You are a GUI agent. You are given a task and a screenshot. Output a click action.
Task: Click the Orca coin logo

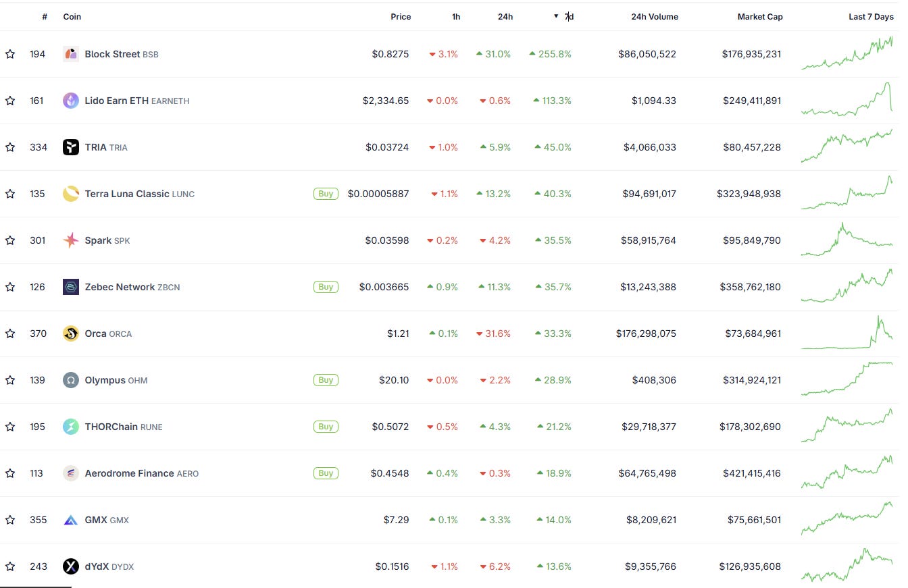[x=71, y=333]
